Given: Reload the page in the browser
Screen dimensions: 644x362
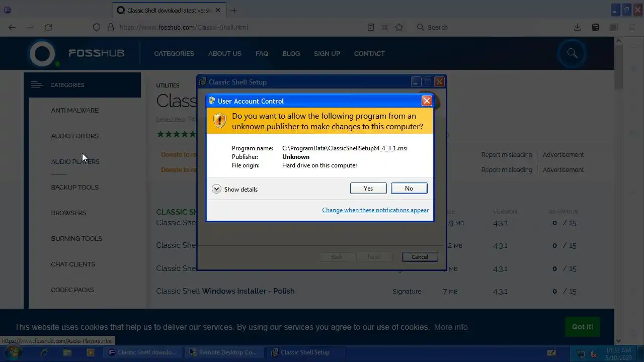Looking at the screenshot, I should click(x=48, y=27).
